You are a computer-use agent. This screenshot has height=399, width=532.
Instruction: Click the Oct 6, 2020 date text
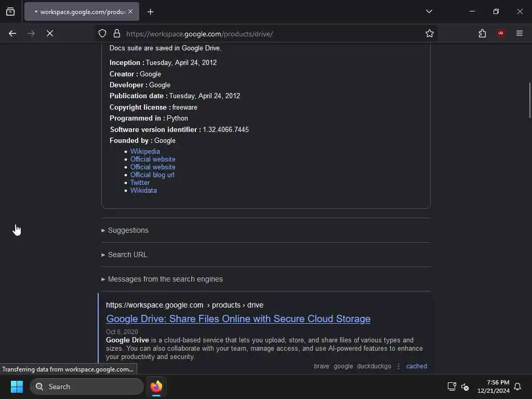pyautogui.click(x=122, y=331)
